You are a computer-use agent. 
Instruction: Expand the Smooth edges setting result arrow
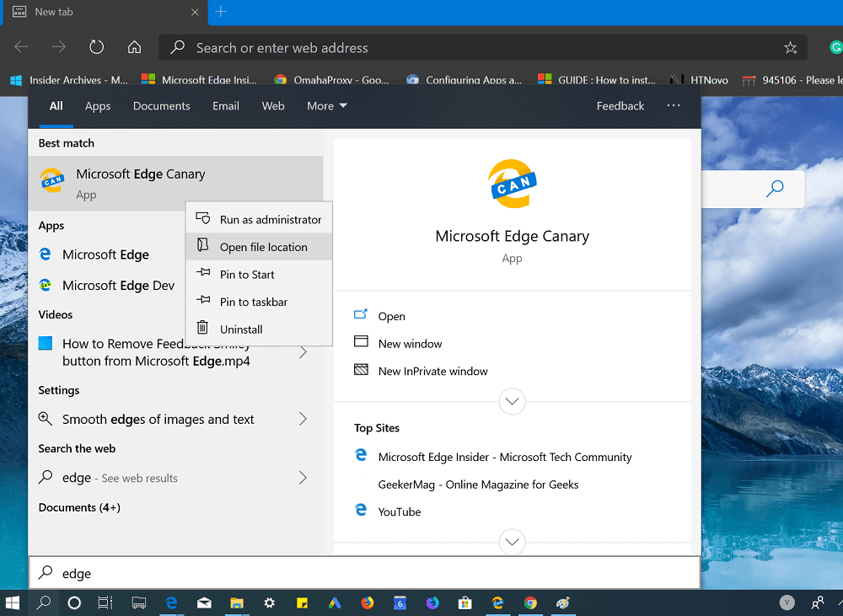click(303, 419)
